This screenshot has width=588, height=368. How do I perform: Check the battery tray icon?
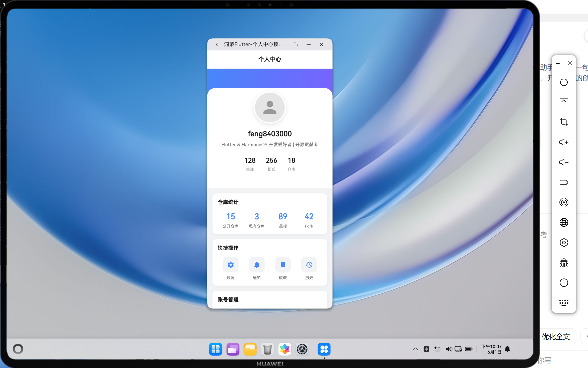pyautogui.click(x=468, y=349)
